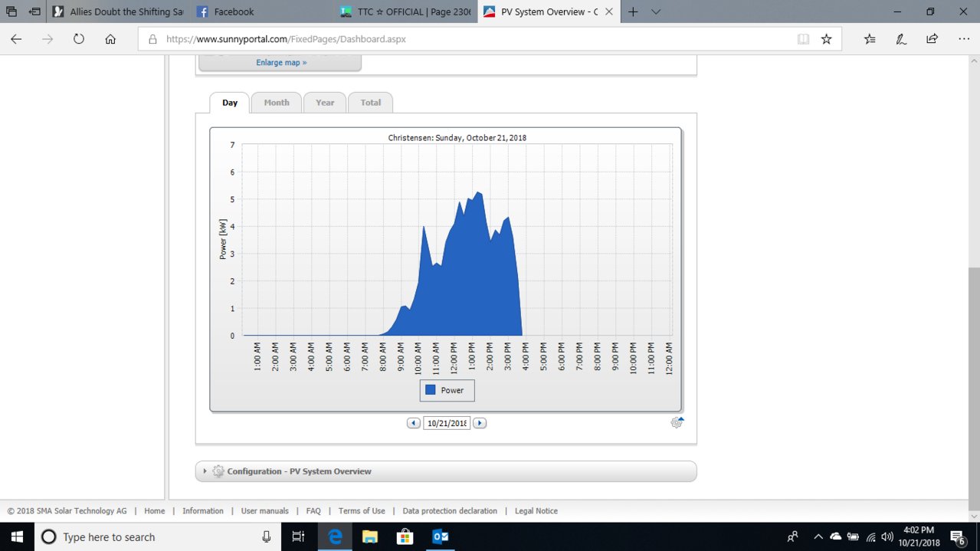Viewport: 980px width, 551px height.
Task: Open the Home footer link
Action: 155,511
